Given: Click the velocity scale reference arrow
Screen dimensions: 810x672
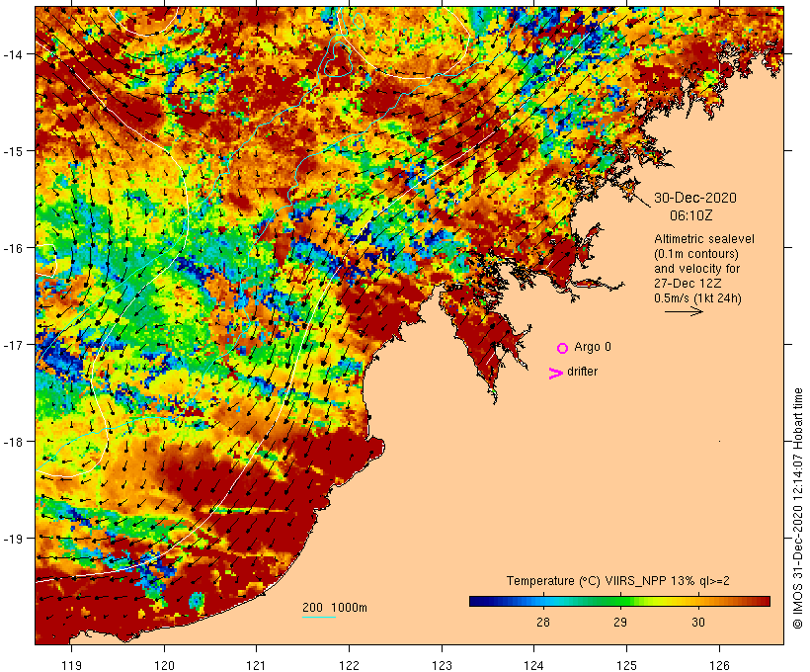Looking at the screenshot, I should coord(684,311).
